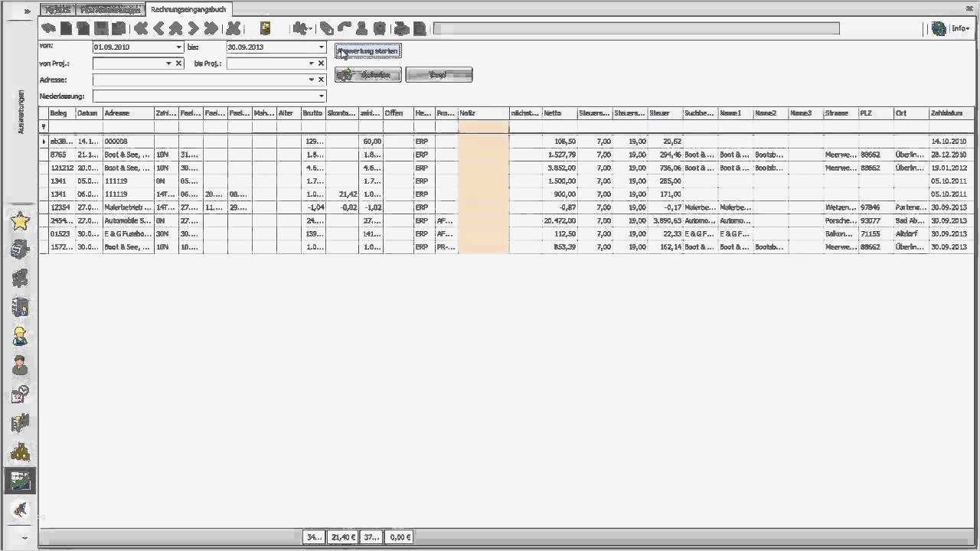Viewport: 980px width, 551px height.
Task: Click the Excel export button
Action: 439,74
